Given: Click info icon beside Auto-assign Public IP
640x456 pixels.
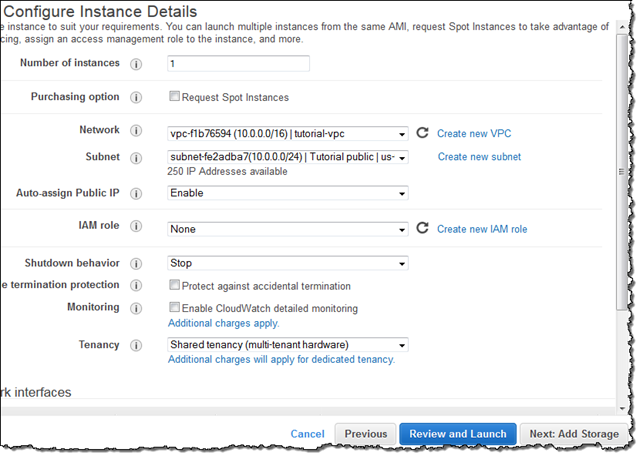Looking at the screenshot, I should click(136, 194).
